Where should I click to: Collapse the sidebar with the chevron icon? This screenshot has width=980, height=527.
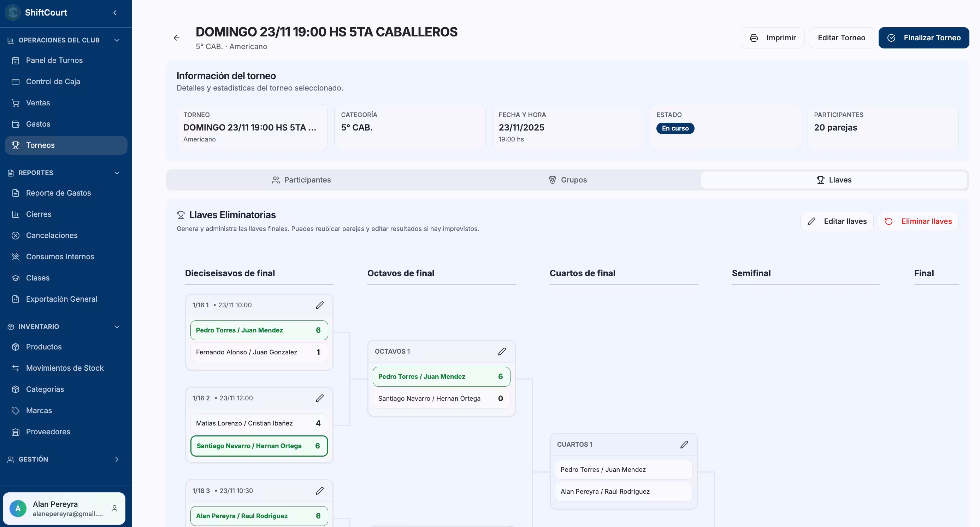click(x=114, y=13)
